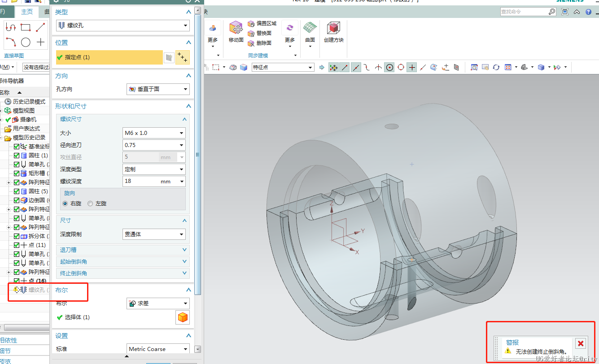Open the 标准 Metric Coarse dropdown

pos(158,349)
